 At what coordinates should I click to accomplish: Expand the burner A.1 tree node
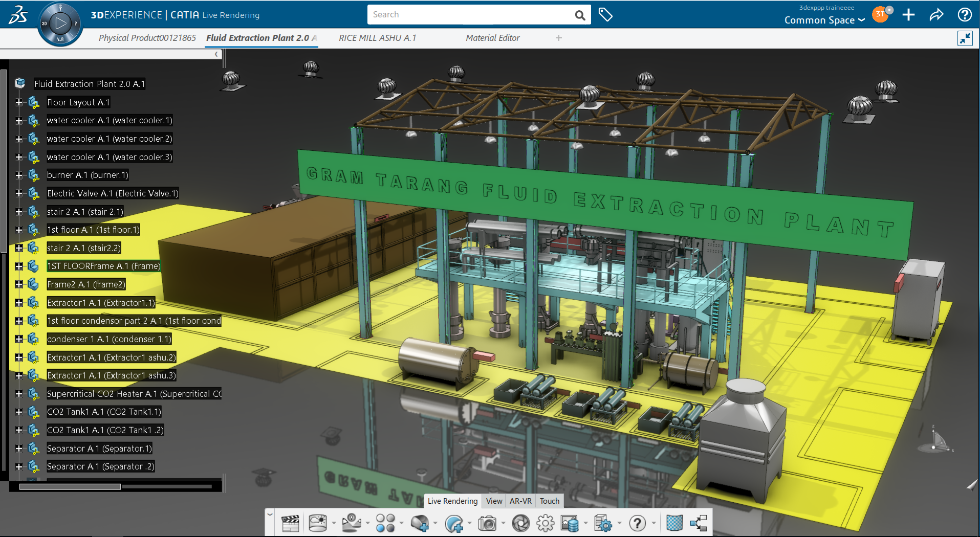pos(19,175)
